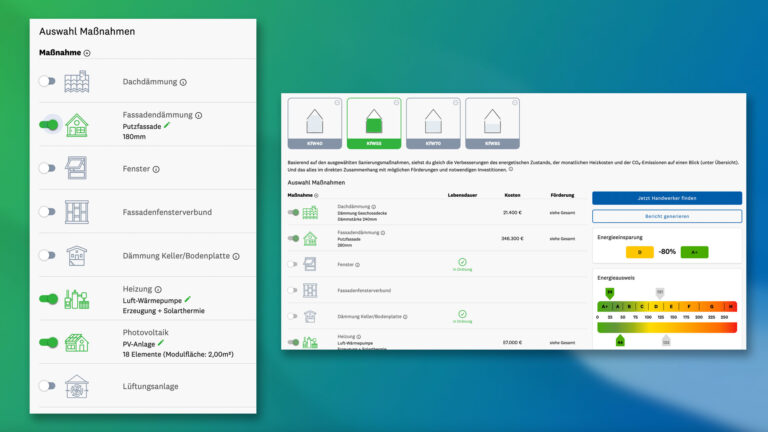Click the window icon in overview Fenster row
The width and height of the screenshot is (768, 432).
310,264
